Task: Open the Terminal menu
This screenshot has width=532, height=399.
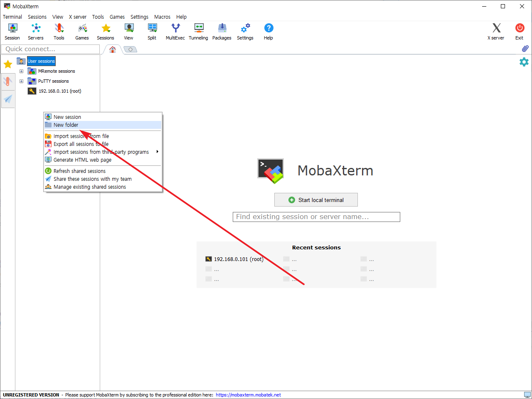Action: point(12,17)
